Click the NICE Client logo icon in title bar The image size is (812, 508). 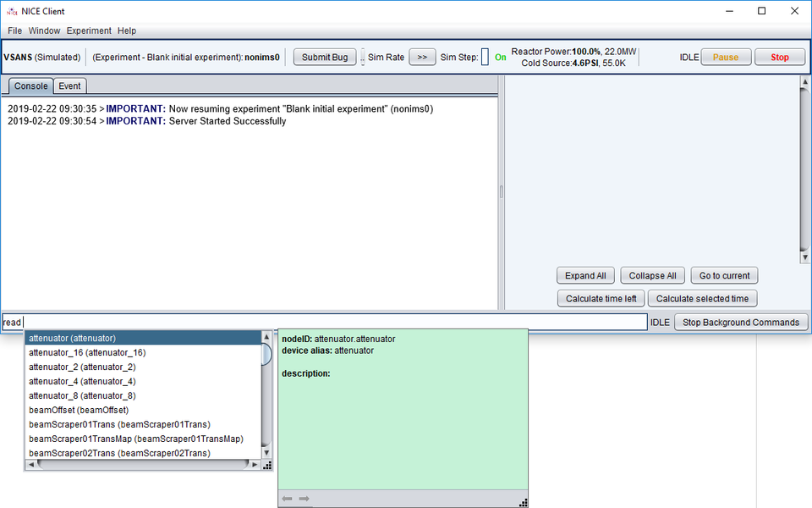coord(12,11)
